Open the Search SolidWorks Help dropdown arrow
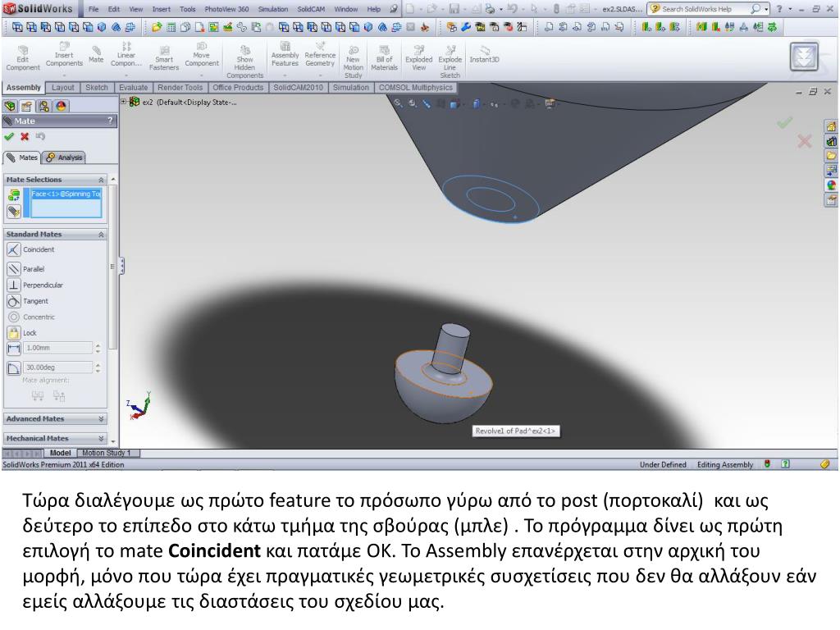Screen dimensions: 840x630 pyautogui.click(x=767, y=9)
